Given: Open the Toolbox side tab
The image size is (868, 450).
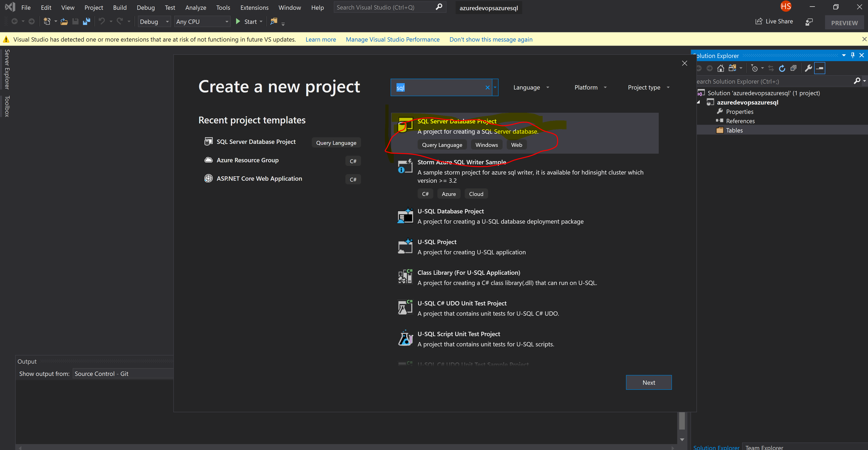Looking at the screenshot, I should 7,106.
